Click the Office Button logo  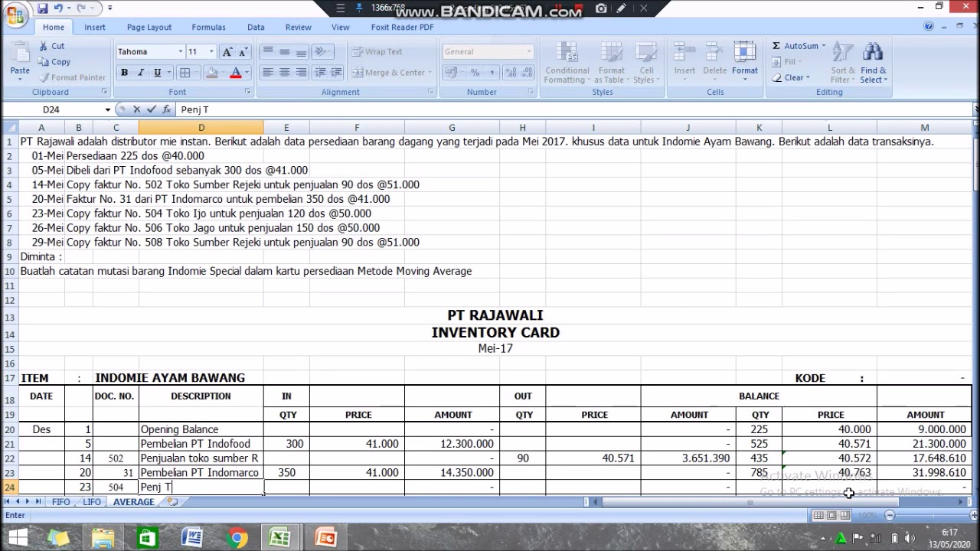[15, 15]
